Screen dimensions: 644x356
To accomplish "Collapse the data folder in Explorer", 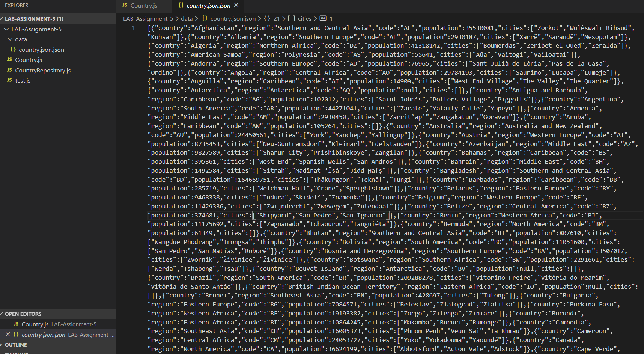I will pos(10,39).
